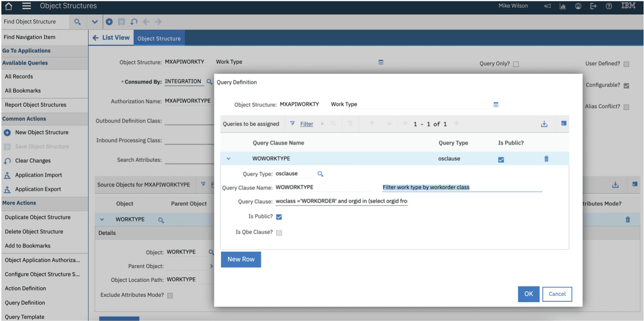Open the toolbar dropdown chevron

(x=95, y=22)
